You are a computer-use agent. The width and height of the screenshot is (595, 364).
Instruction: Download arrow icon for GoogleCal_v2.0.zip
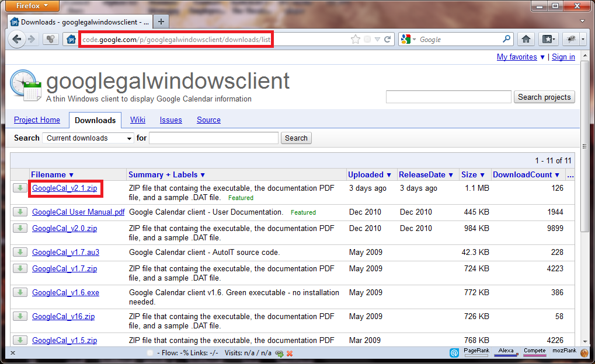(x=20, y=228)
